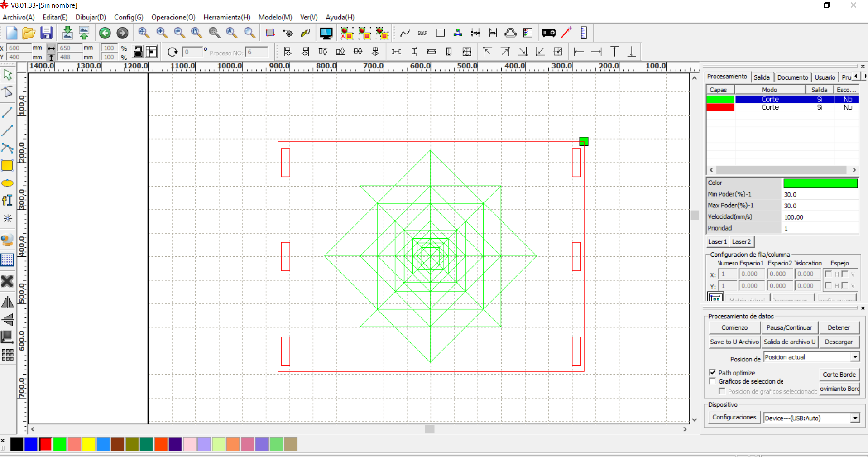Click the align left icon
Viewport: 868px width, 457px height.
point(288,52)
